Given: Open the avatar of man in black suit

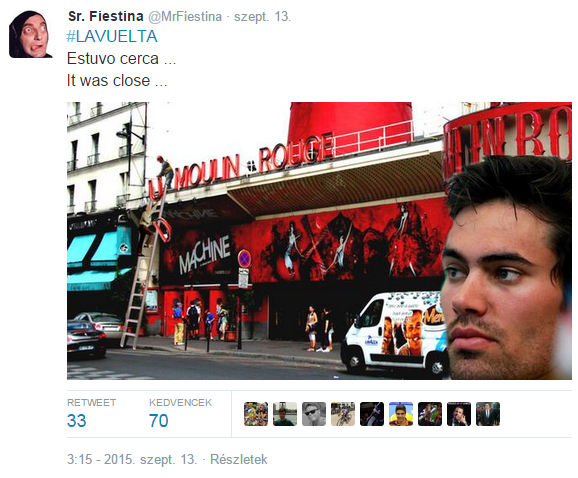Looking at the screenshot, I should tap(488, 414).
